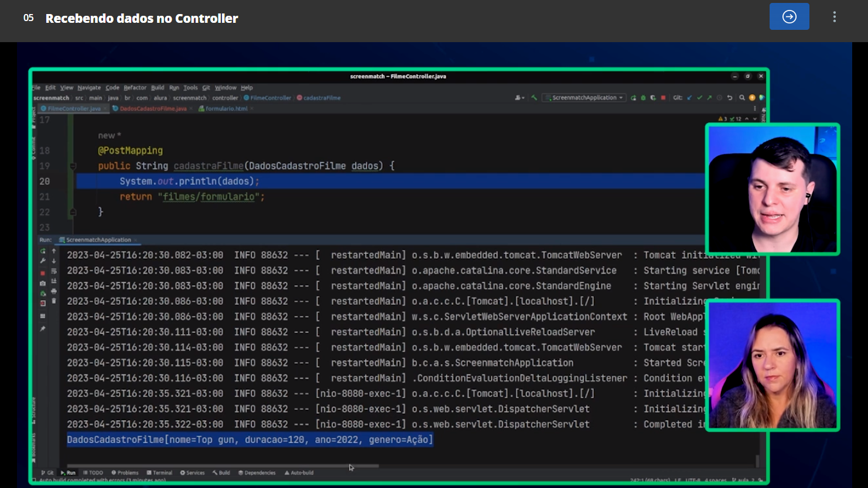Open the three-dot options menu
This screenshot has width=868, height=488.
coord(835,17)
